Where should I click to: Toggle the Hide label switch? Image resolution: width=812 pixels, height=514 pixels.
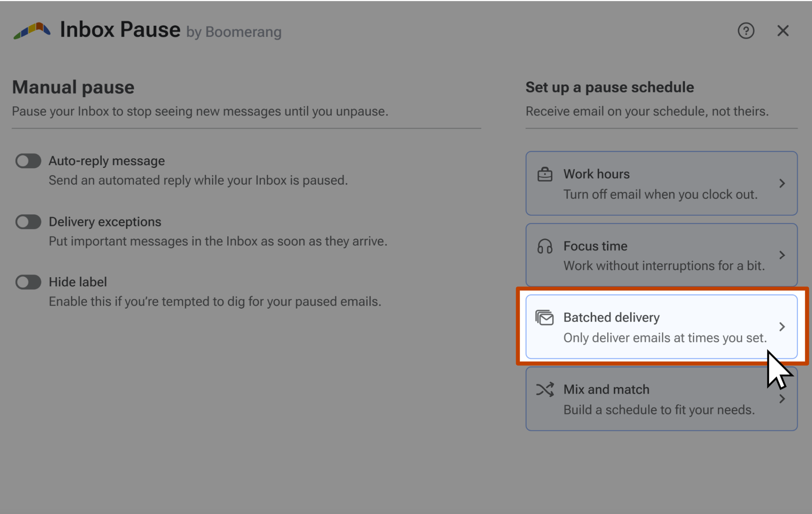(x=28, y=282)
